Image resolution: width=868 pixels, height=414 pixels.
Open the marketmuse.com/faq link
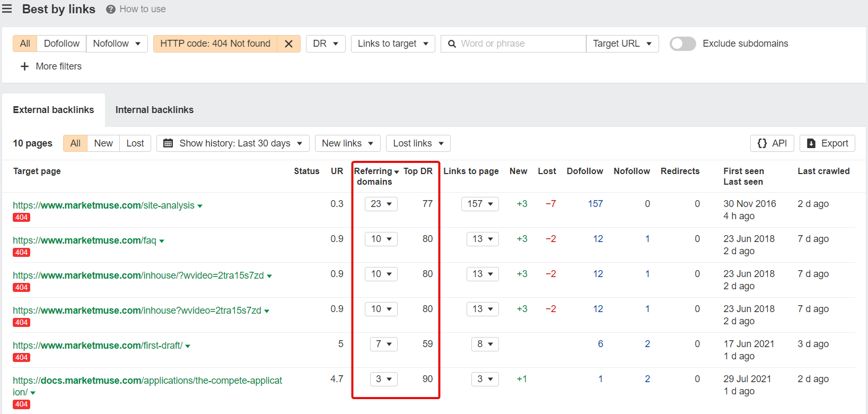coord(84,240)
